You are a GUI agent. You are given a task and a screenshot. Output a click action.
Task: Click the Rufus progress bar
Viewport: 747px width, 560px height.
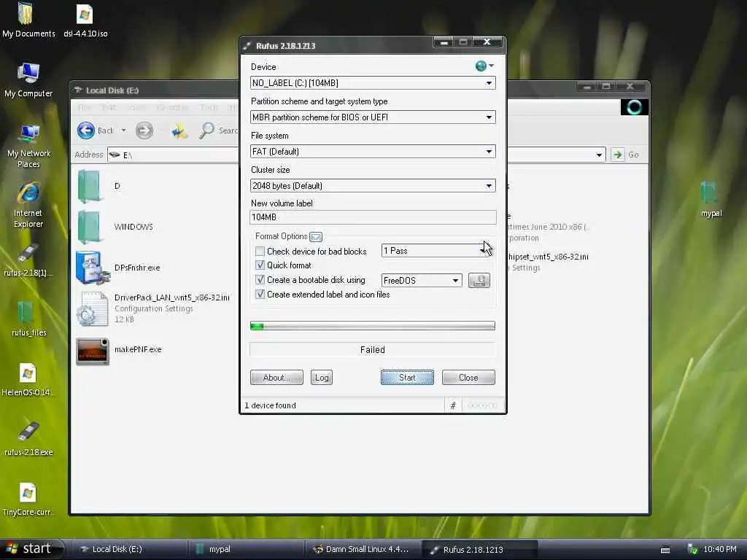click(x=373, y=326)
